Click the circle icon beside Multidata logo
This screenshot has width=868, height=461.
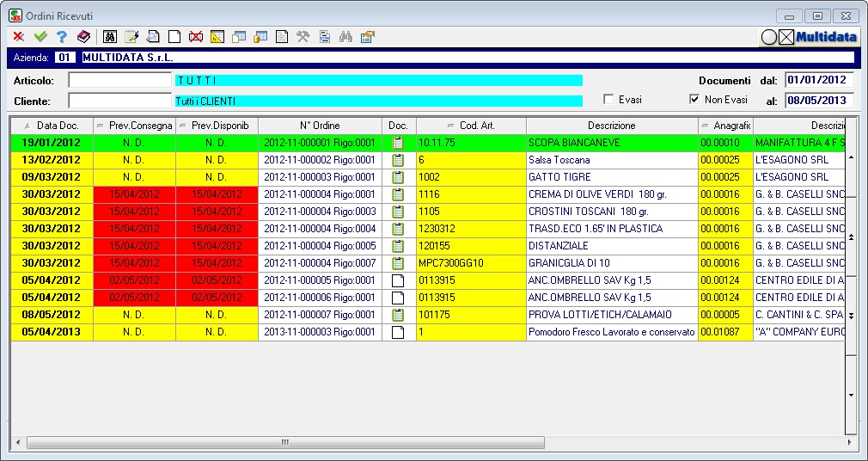(x=769, y=37)
